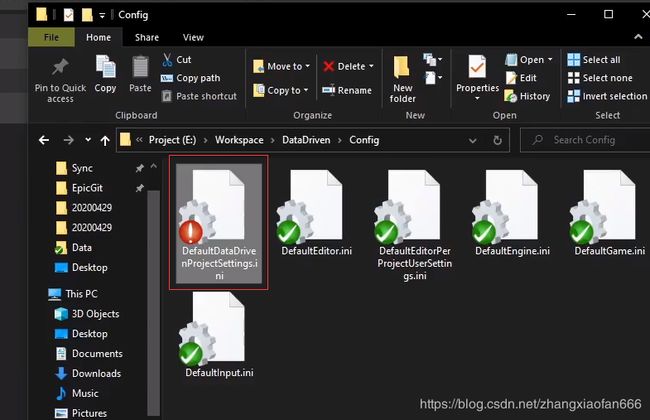Screen dimensions: 650x420
Task: Go back with the Back arrow
Action: coord(44,140)
